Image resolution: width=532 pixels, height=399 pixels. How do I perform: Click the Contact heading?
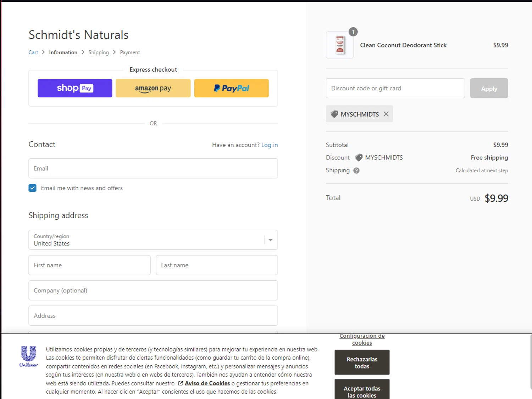42,145
